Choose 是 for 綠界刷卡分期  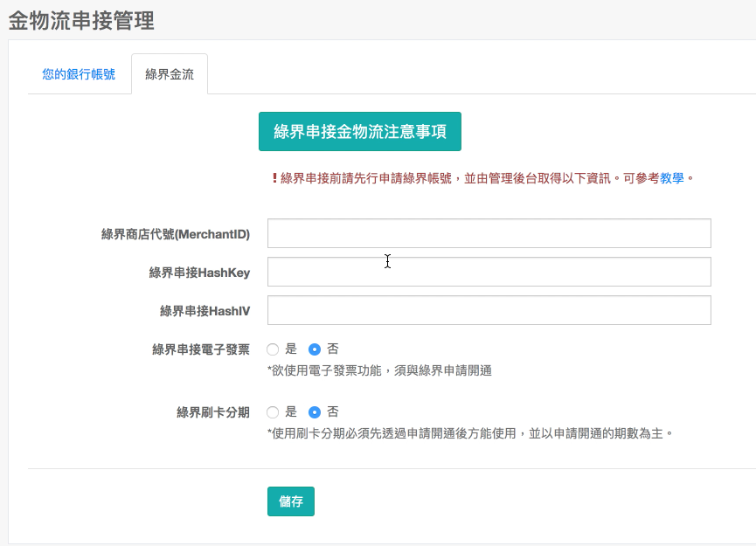tap(273, 412)
